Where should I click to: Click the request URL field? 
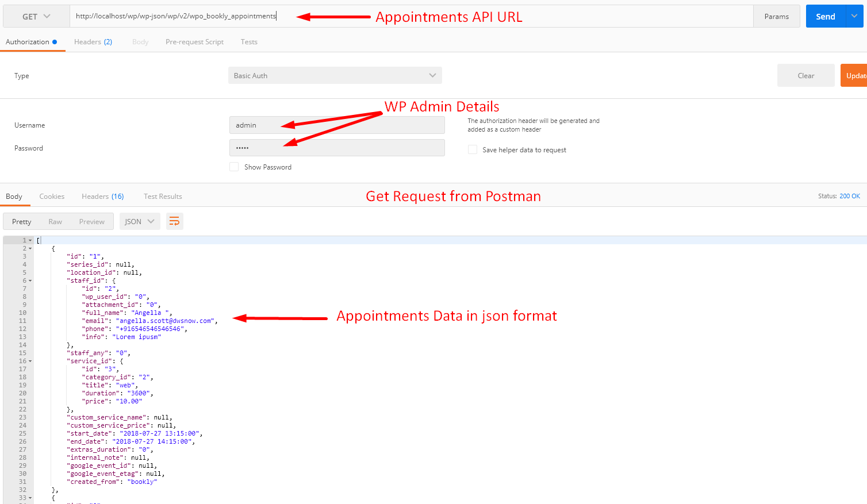(412, 16)
